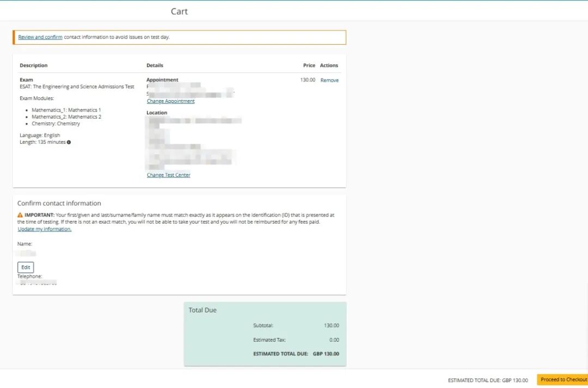
Task: Click the Mathematics 1 module entry
Action: pyautogui.click(x=66, y=110)
